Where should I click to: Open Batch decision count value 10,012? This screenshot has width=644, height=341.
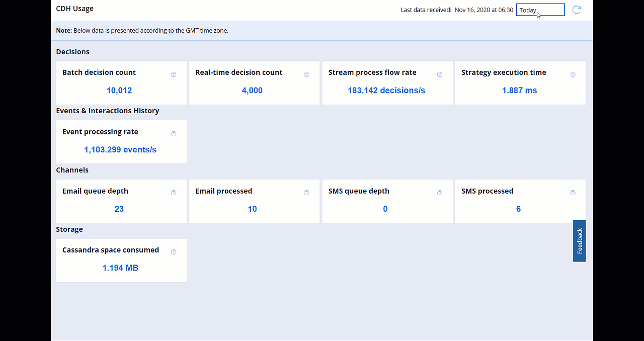click(x=119, y=91)
